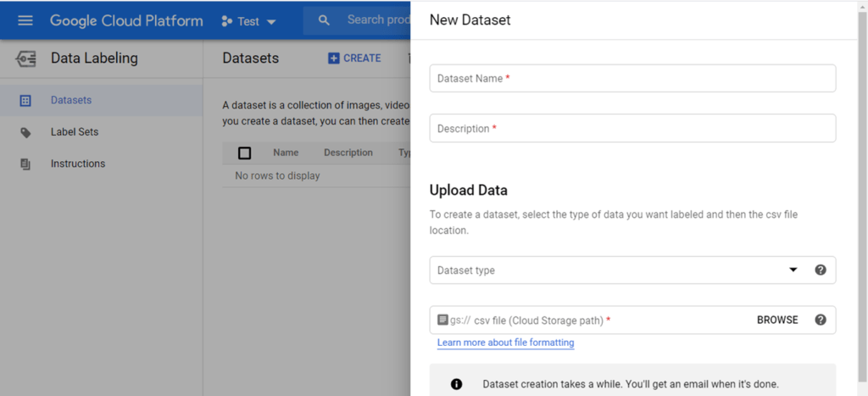Select Datasets in the sidebar
The image size is (868, 396).
pyautogui.click(x=102, y=100)
